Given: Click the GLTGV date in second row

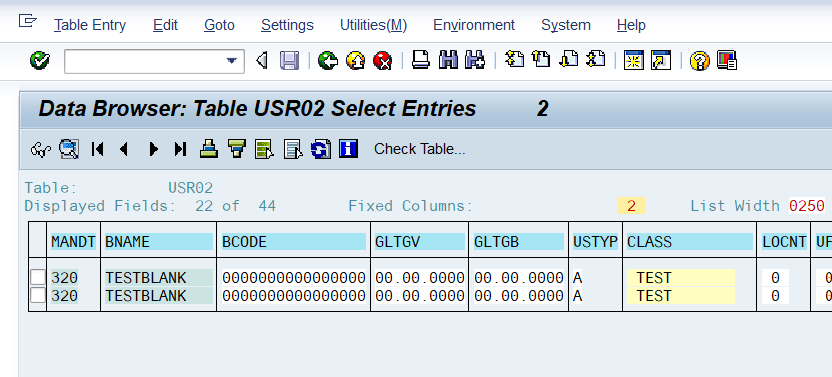Looking at the screenshot, I should coord(420,295).
